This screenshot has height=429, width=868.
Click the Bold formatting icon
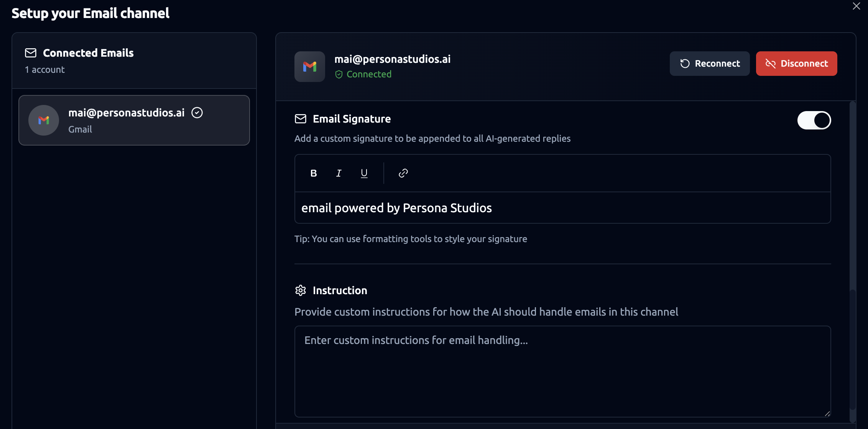pos(314,173)
